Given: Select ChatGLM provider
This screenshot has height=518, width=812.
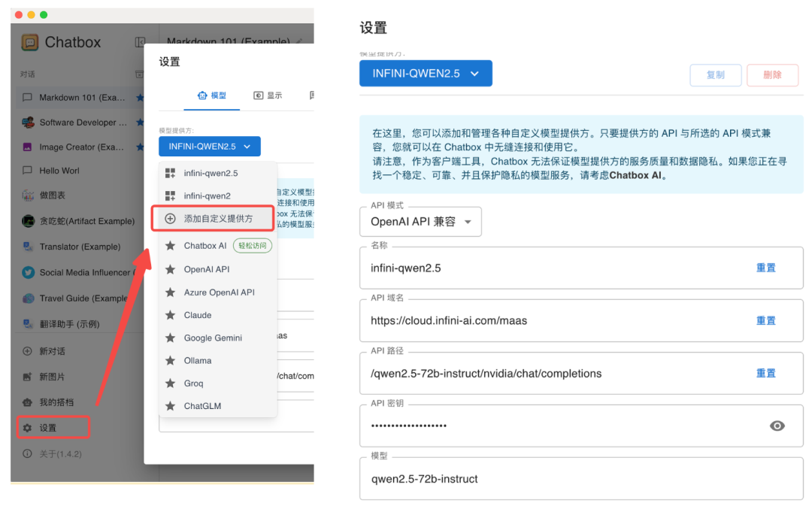Looking at the screenshot, I should [x=217, y=406].
